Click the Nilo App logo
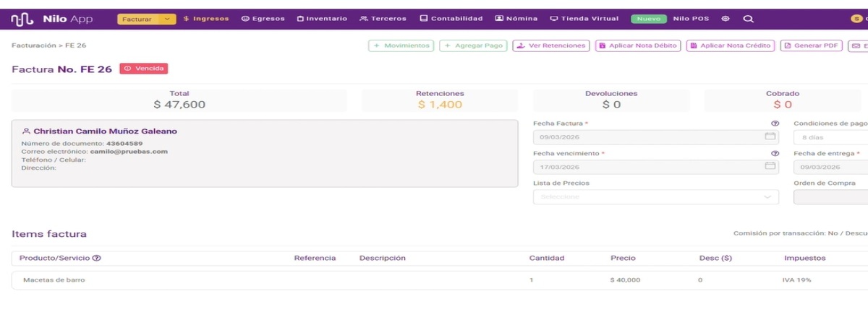 [x=51, y=19]
